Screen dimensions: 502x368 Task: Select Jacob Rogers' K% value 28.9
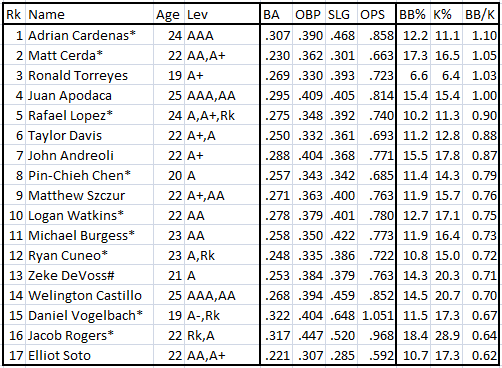tap(447, 335)
